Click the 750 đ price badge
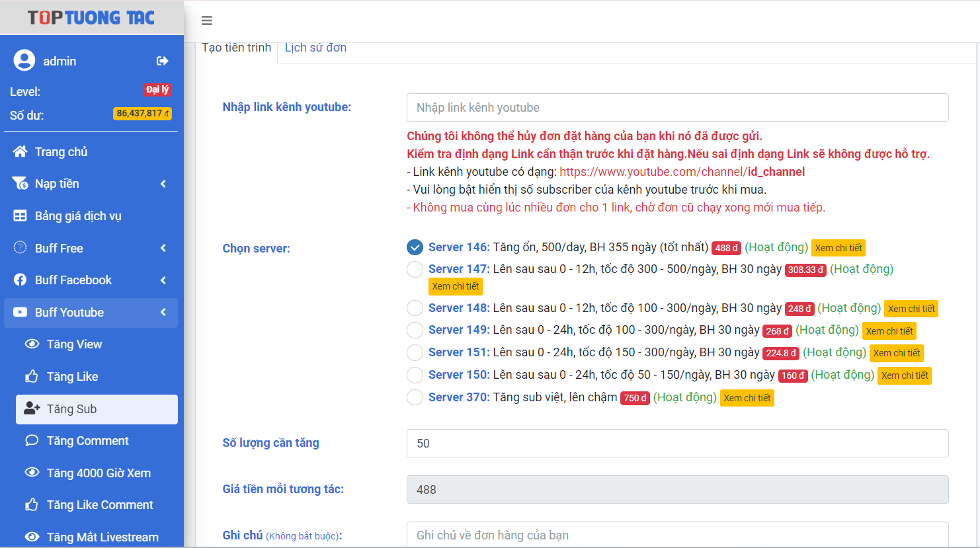This screenshot has height=548, width=980. pos(635,398)
